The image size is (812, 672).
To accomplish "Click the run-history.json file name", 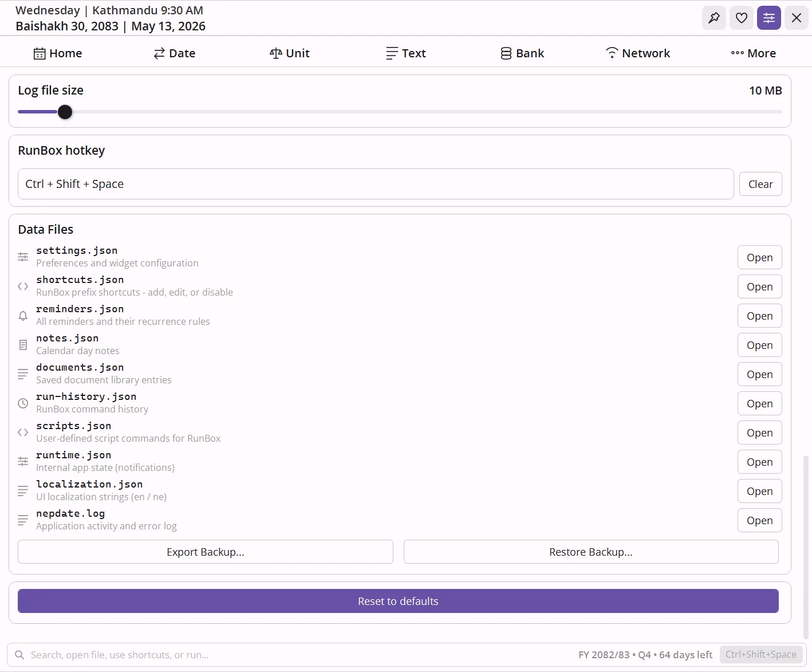I will click(86, 396).
